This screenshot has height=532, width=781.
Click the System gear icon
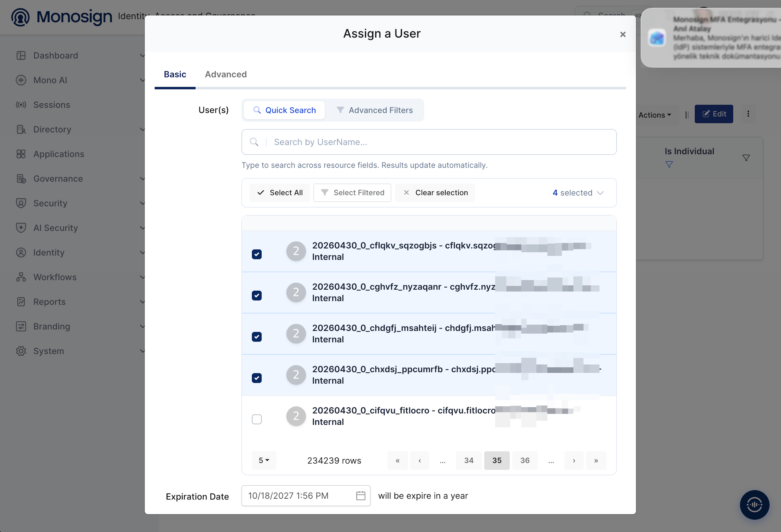point(21,351)
